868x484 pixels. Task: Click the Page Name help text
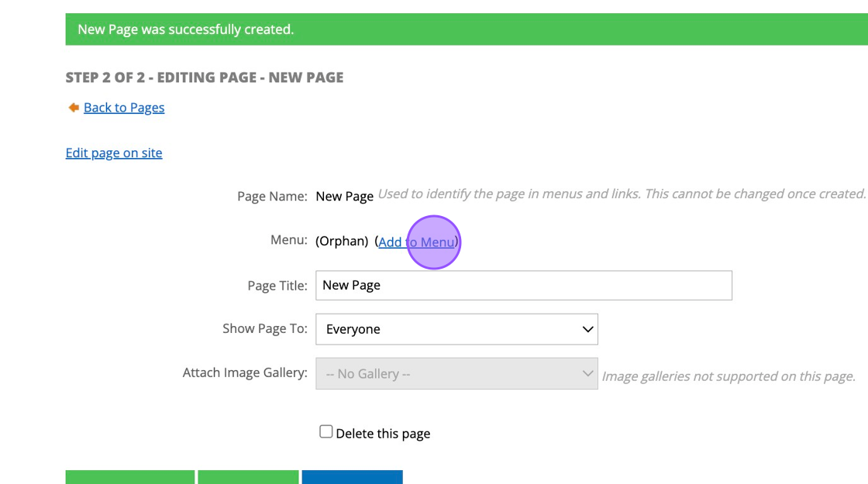pos(622,194)
